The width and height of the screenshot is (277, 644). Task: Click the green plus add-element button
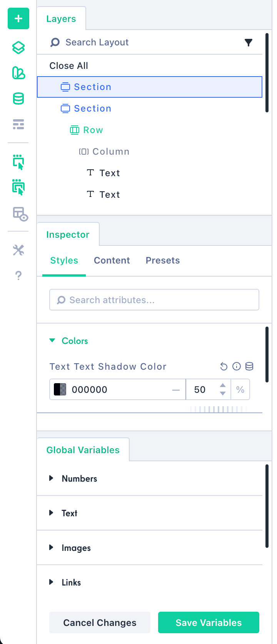coord(18,18)
